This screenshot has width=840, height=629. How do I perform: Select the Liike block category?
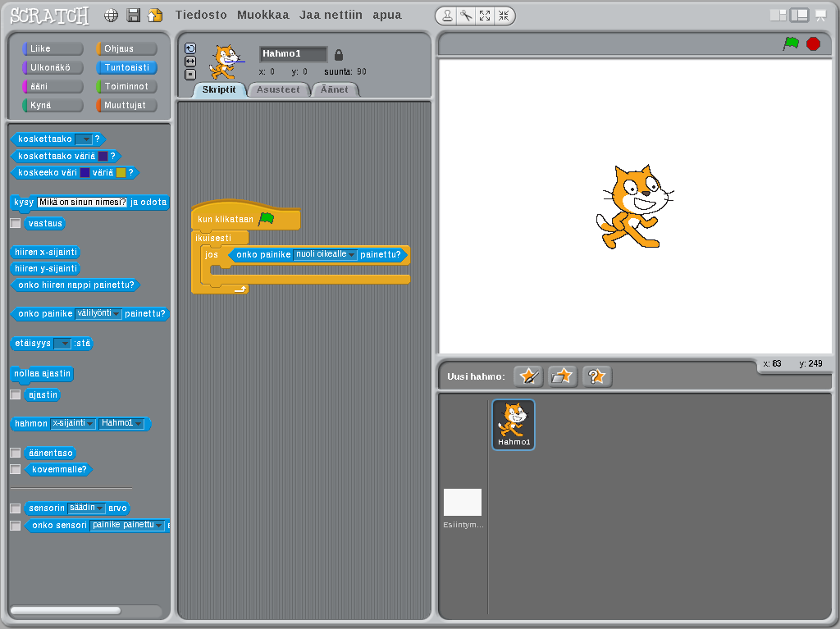52,48
